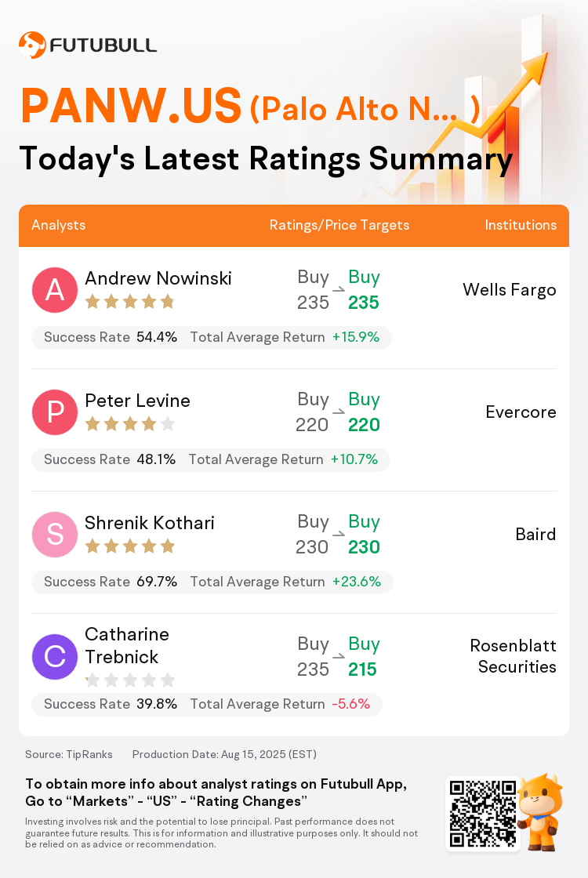Click Shrenik Kothari's success rate pill

[212, 582]
